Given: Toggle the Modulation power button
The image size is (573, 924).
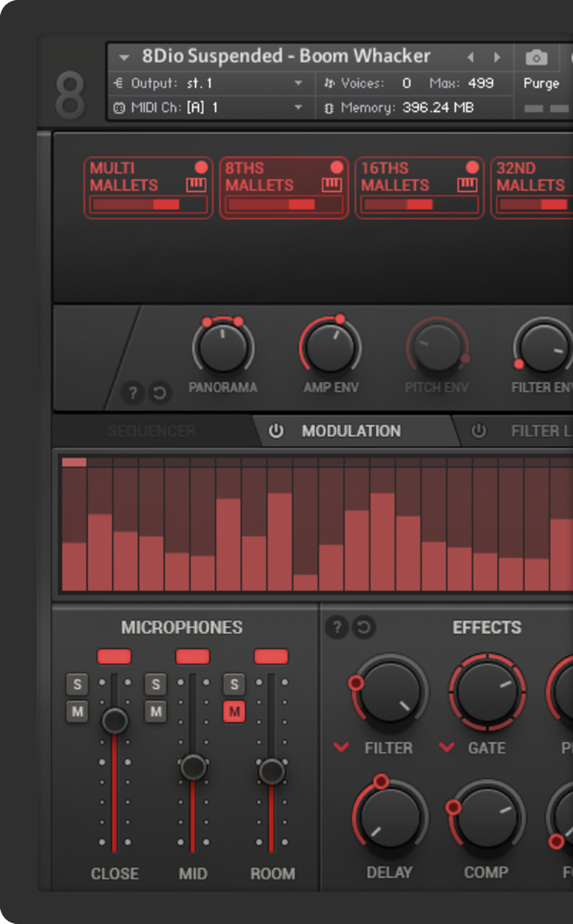Looking at the screenshot, I should tap(276, 431).
